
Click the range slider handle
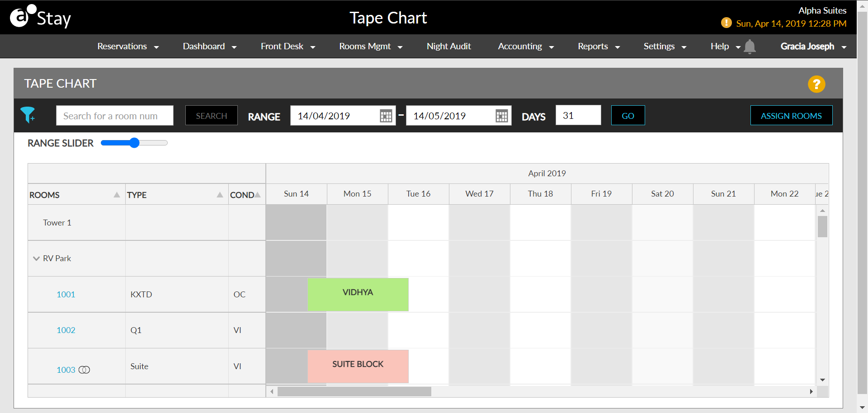(134, 142)
